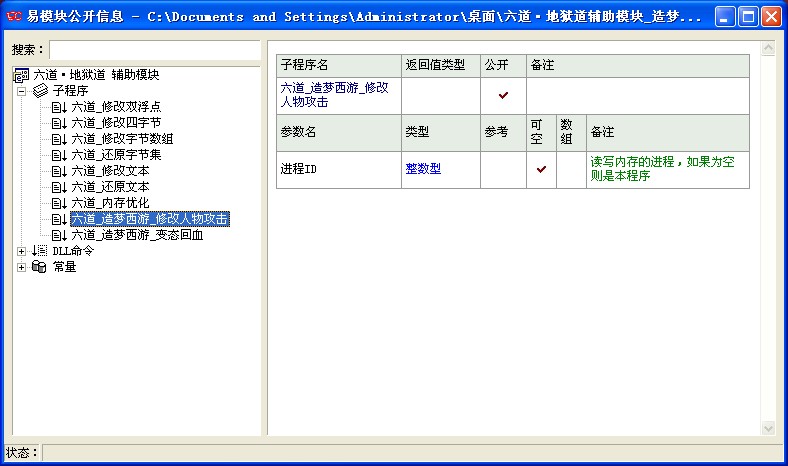Click the 参数名 column header
The height and width of the screenshot is (466, 788).
pyautogui.click(x=339, y=133)
